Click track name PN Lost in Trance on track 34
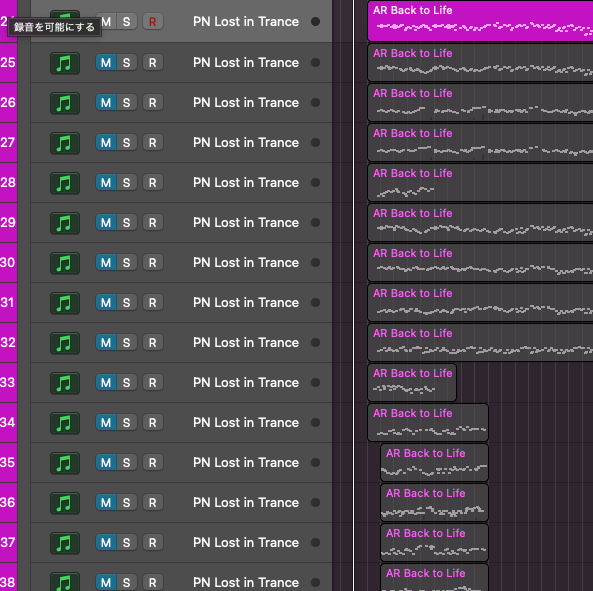This screenshot has width=593, height=591. pyautogui.click(x=246, y=423)
